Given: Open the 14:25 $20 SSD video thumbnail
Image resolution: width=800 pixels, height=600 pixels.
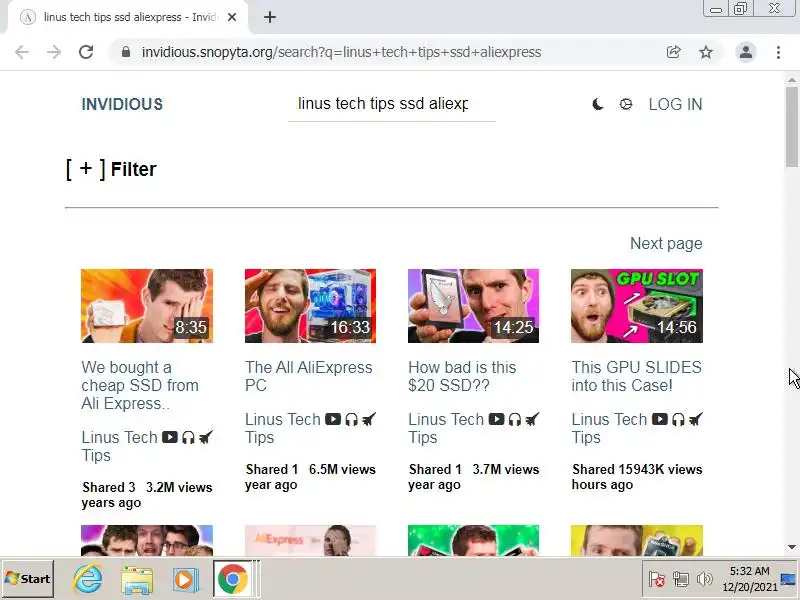Looking at the screenshot, I should 473,306.
